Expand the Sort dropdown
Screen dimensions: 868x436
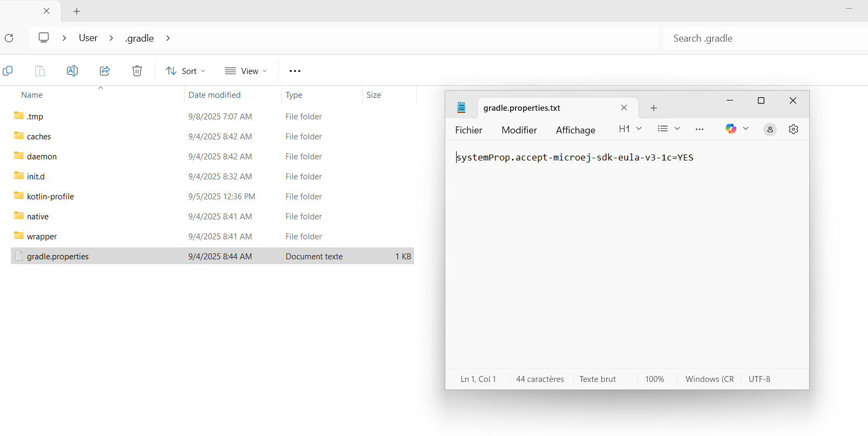[186, 71]
